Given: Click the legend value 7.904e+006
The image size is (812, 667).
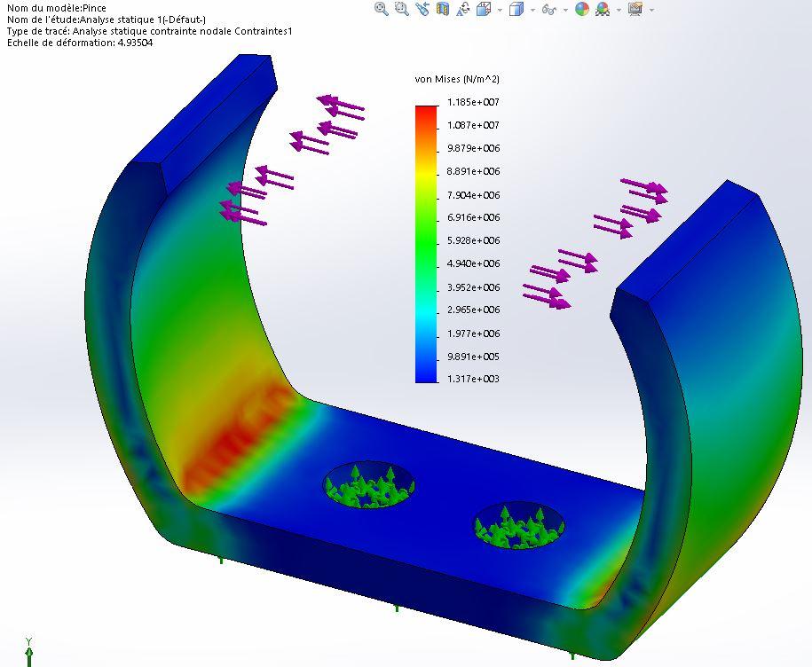Looking at the screenshot, I should 473,195.
